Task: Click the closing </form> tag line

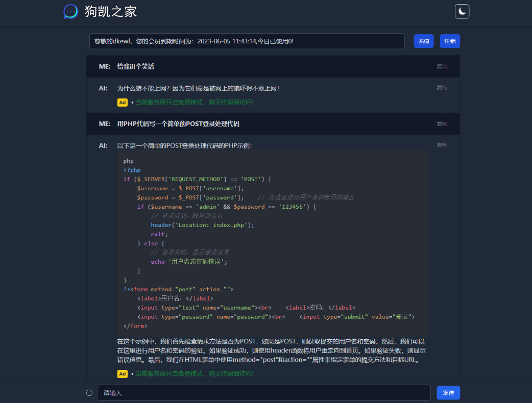Action: (135, 326)
